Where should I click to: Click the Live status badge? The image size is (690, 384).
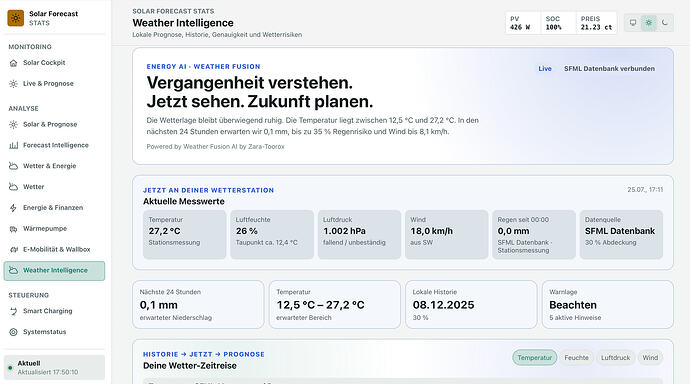point(545,69)
